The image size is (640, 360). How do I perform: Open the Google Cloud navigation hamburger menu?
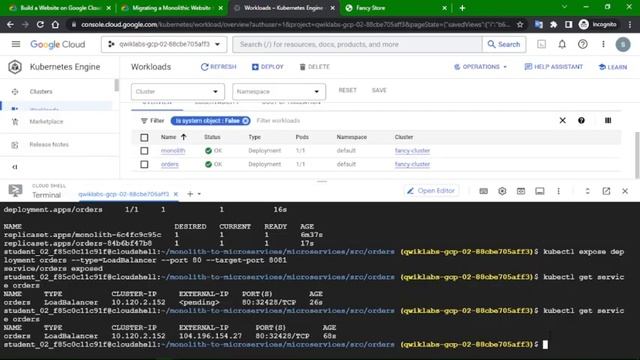click(16, 44)
